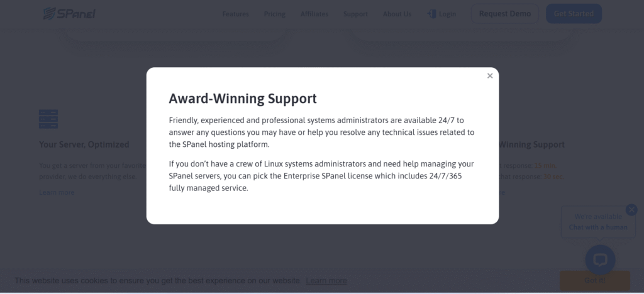Open the cookie policy Learn more link

pos(326,281)
